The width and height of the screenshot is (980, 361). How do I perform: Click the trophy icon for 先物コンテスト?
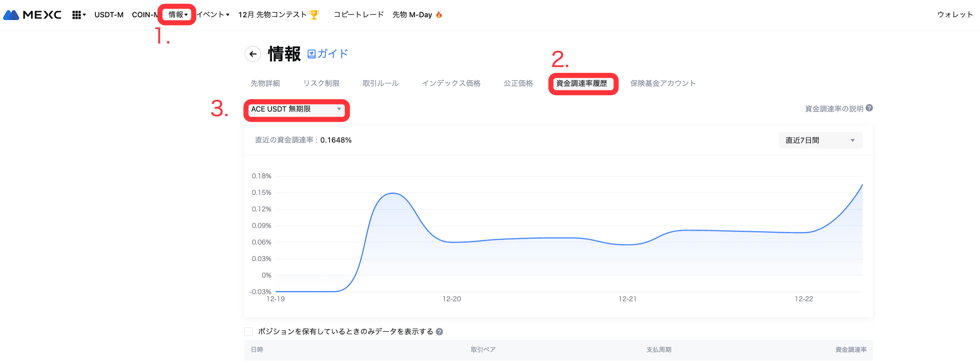pos(314,15)
